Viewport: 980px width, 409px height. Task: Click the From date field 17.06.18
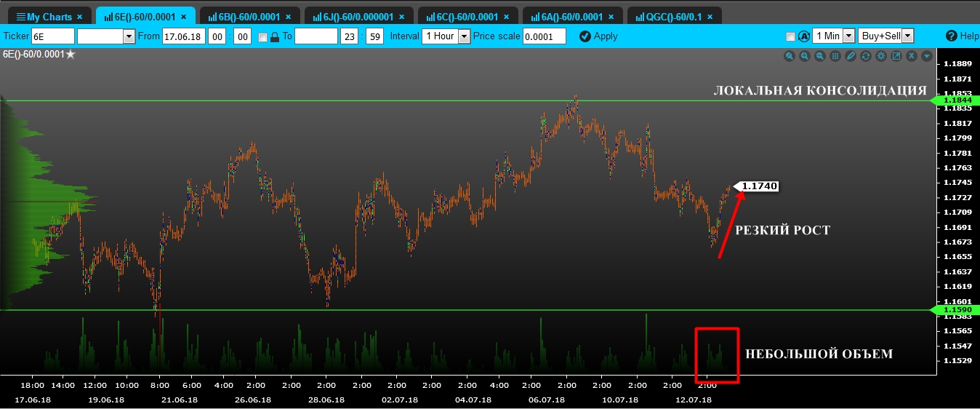183,36
